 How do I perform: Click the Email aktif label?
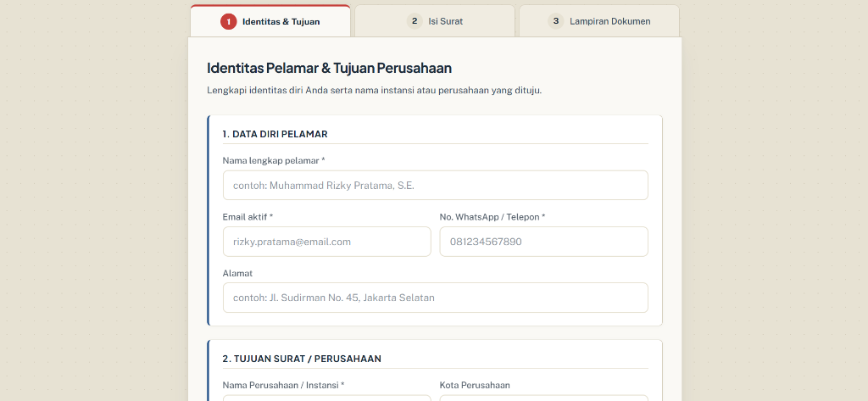pos(248,217)
